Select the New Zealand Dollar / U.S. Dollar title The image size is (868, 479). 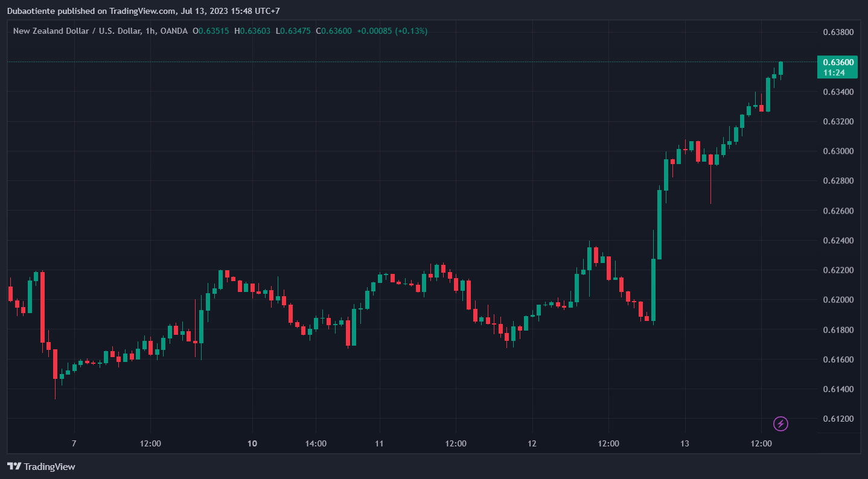(x=77, y=31)
